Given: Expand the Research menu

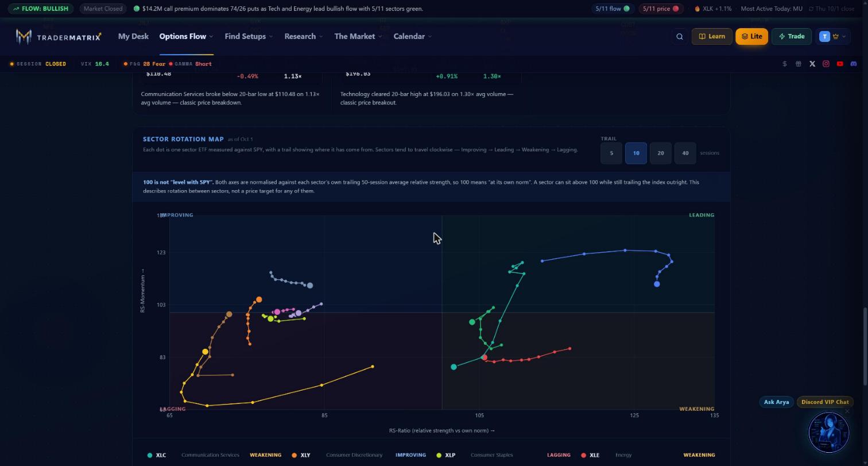Looking at the screenshot, I should click(x=304, y=36).
